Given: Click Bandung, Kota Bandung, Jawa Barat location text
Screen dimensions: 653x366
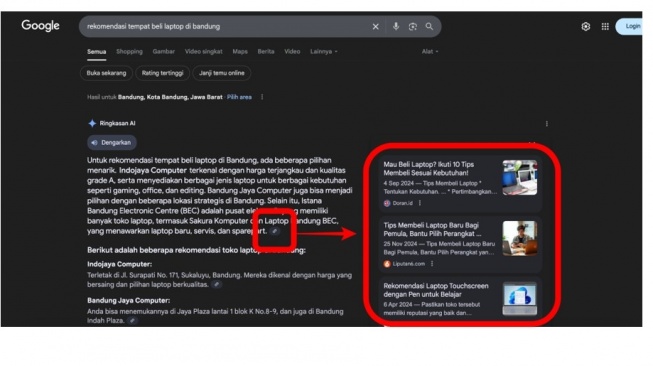Looking at the screenshot, I should click(170, 97).
